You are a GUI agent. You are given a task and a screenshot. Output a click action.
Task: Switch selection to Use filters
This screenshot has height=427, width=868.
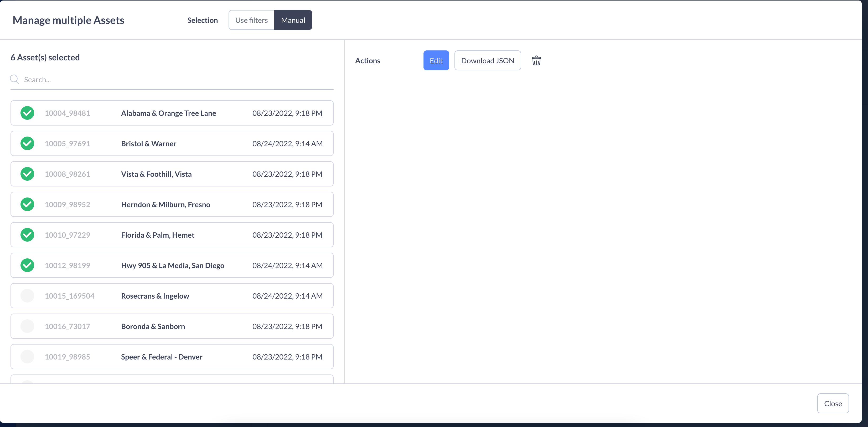click(251, 20)
